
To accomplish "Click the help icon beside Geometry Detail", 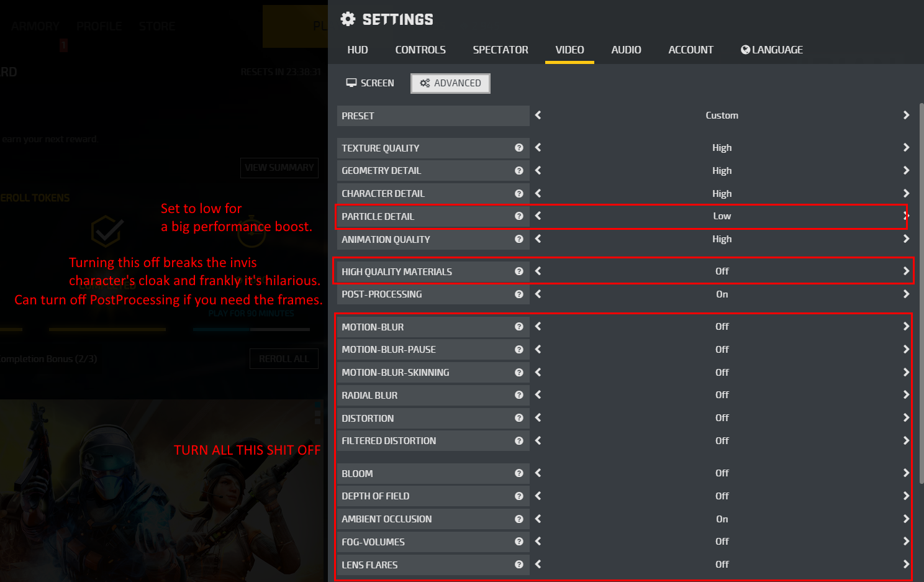I will tap(519, 171).
